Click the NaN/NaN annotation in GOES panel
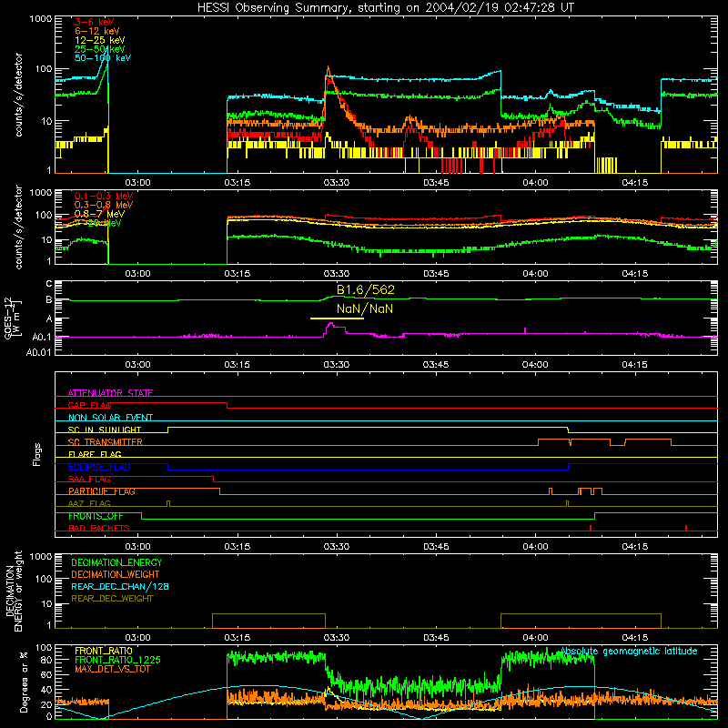Image resolution: width=728 pixels, height=728 pixels. 365,308
